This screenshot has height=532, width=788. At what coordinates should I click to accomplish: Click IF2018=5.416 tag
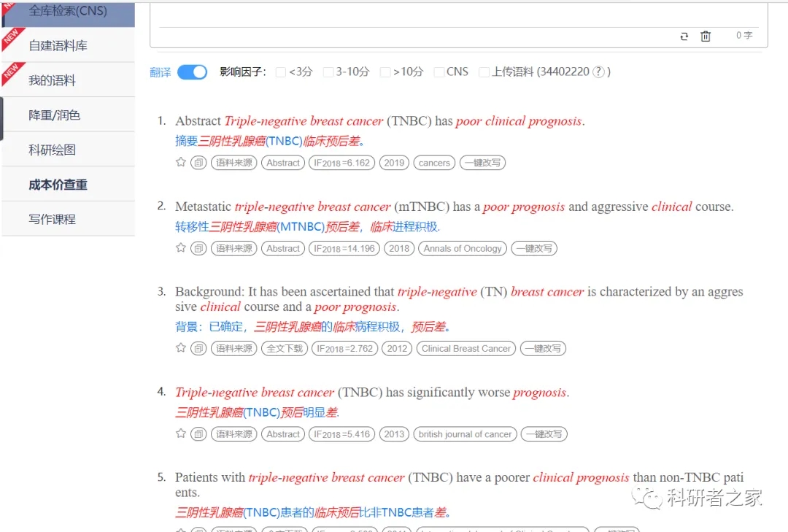point(341,434)
